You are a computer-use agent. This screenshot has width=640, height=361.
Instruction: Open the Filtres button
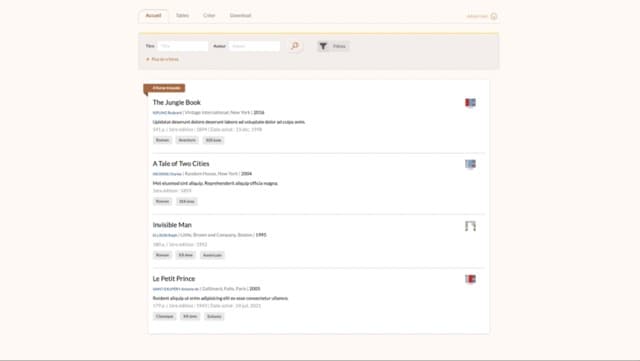click(333, 46)
